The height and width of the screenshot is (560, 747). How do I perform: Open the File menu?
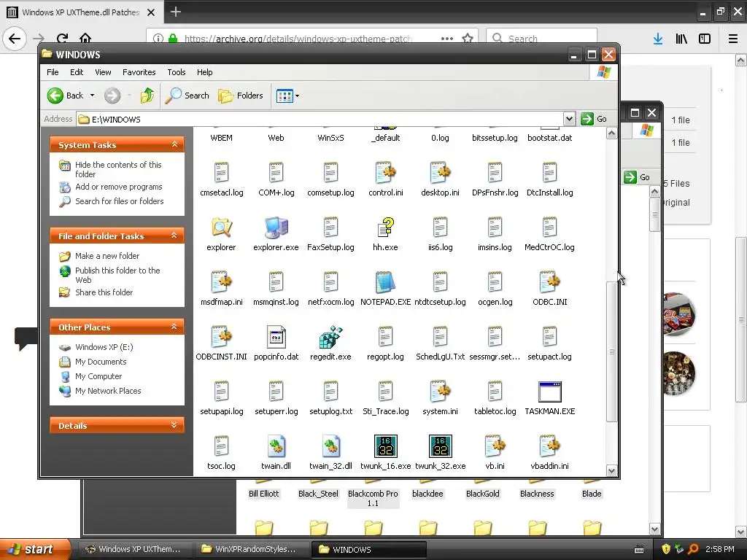tap(53, 72)
